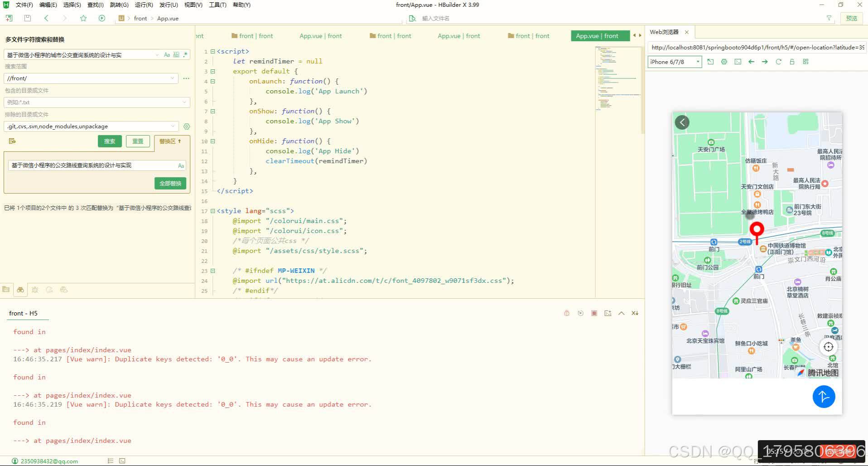The height and width of the screenshot is (466, 868).
Task: Collapse the export default fold on line 3
Action: tap(212, 72)
